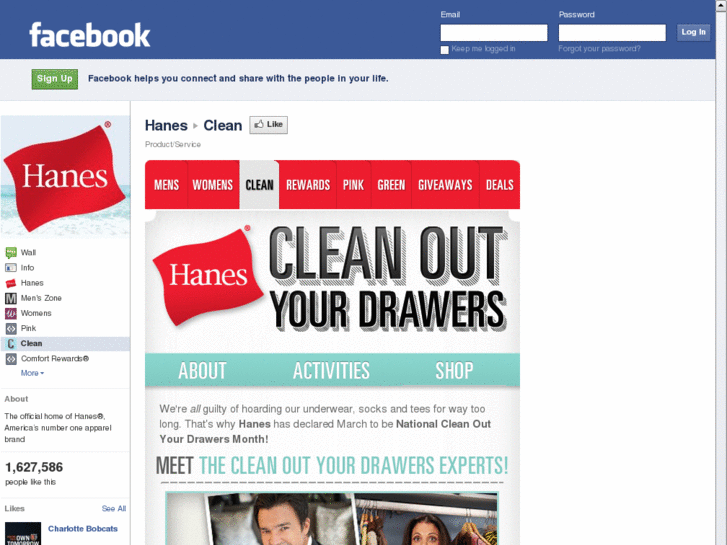Click See All likes link
727x545 pixels.
pos(114,508)
